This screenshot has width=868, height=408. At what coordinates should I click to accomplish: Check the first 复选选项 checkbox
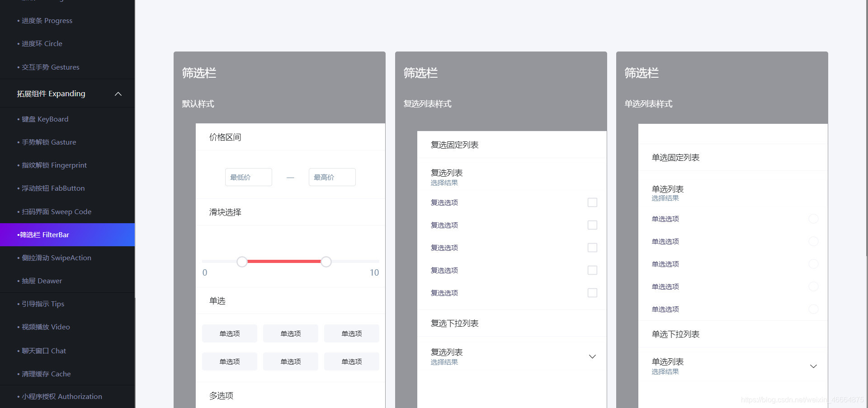592,202
